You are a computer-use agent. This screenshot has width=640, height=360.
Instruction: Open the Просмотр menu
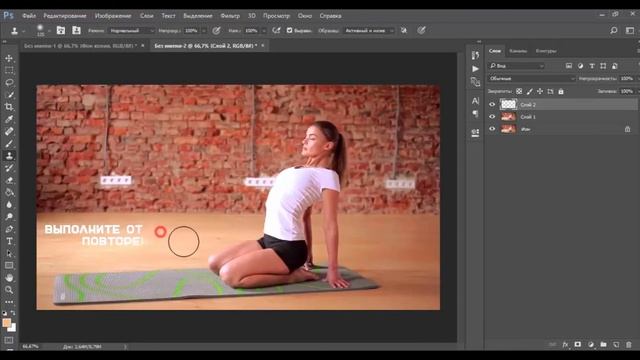(276, 16)
